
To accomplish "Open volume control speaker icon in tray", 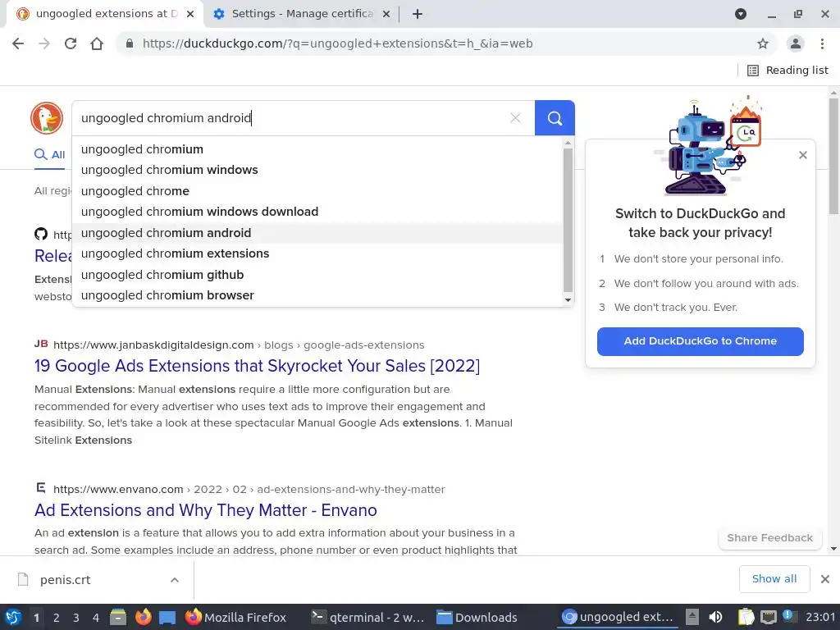I will point(715,617).
